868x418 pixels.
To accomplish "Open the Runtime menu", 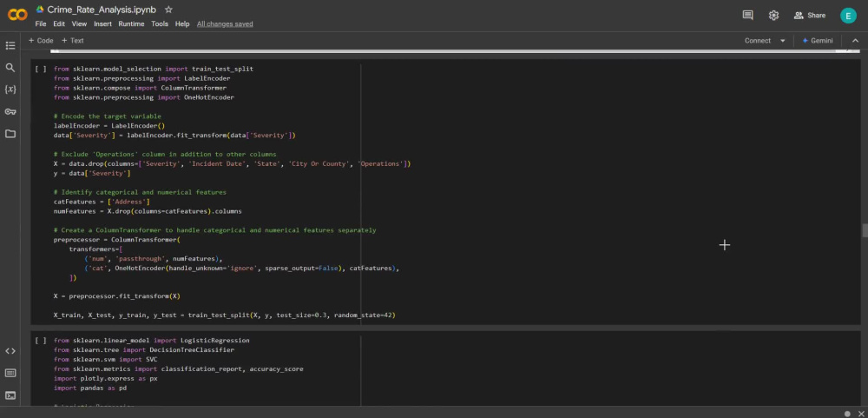I will (x=131, y=23).
